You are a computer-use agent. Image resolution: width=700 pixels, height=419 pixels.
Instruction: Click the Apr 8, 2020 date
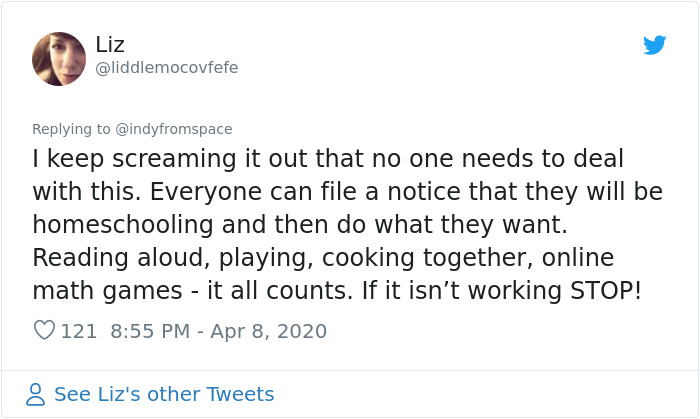[x=270, y=330]
